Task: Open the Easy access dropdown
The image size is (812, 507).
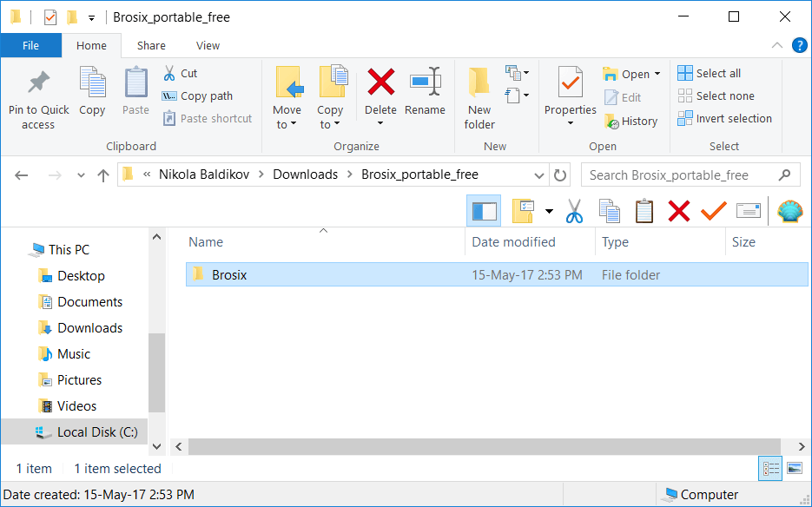Action: pos(517,95)
